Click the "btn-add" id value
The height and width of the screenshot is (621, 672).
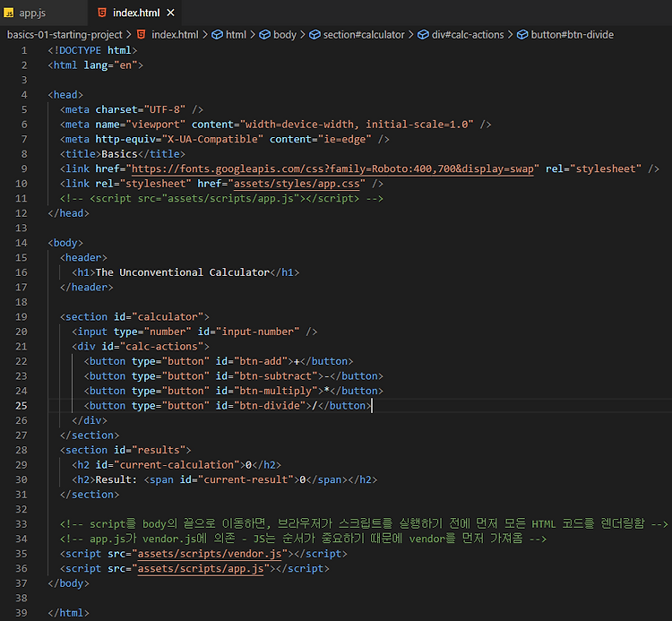pyautogui.click(x=261, y=361)
